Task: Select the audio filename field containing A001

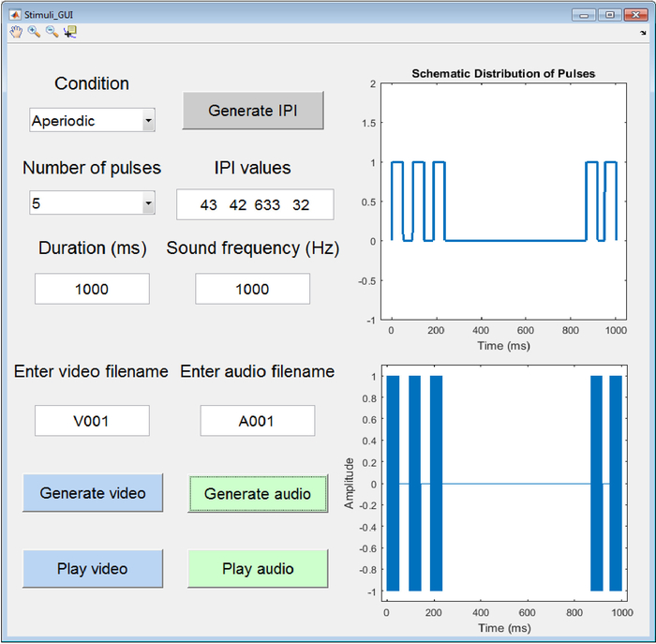Action: [x=258, y=421]
